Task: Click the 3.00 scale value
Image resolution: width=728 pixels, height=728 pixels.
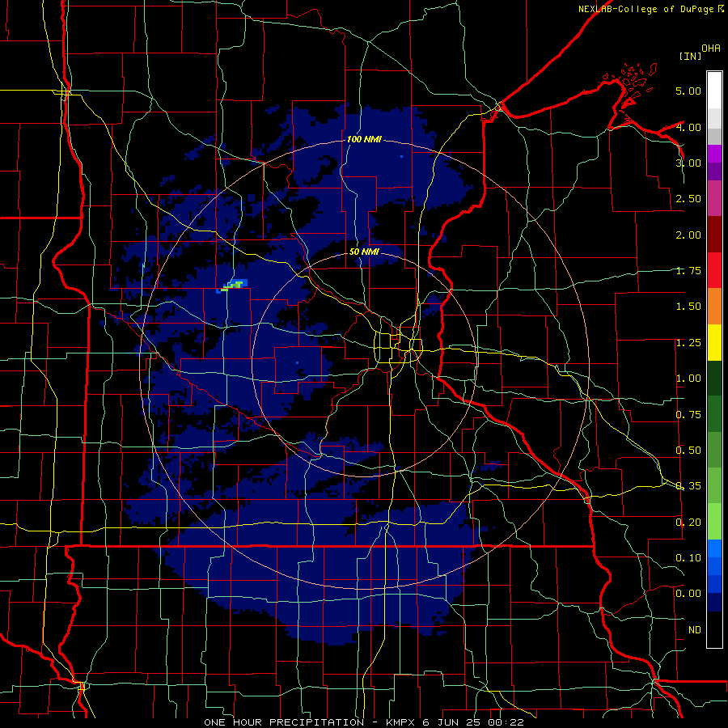Action: click(x=688, y=163)
